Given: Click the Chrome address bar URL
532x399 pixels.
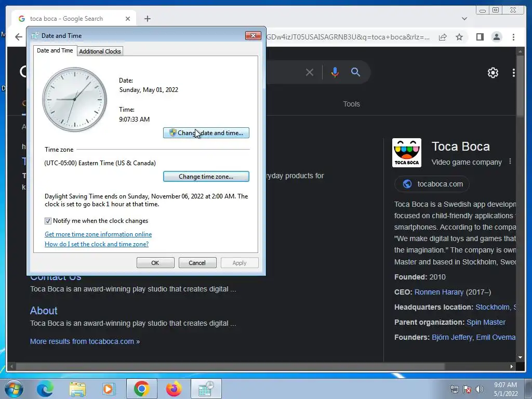Looking at the screenshot, I should [x=348, y=37].
